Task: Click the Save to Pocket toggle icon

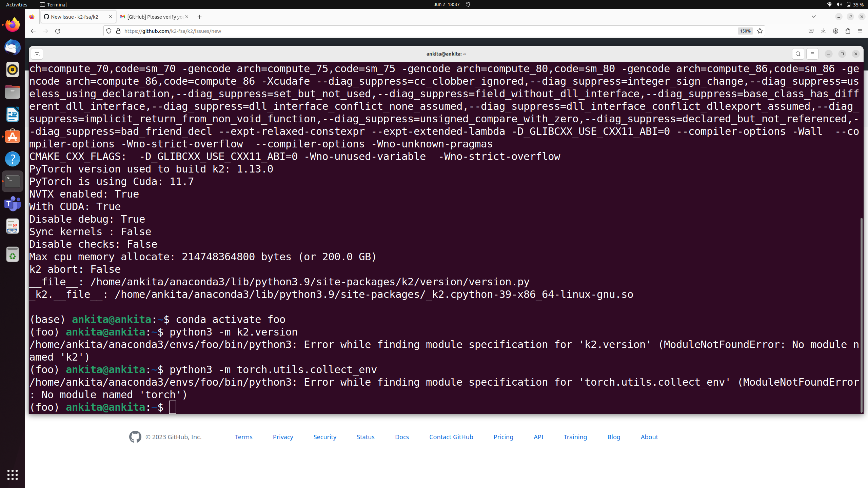Action: click(811, 31)
